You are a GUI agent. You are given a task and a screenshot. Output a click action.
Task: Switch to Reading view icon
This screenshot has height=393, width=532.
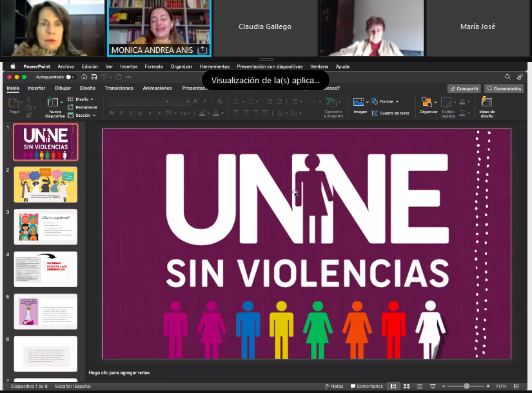pos(420,386)
